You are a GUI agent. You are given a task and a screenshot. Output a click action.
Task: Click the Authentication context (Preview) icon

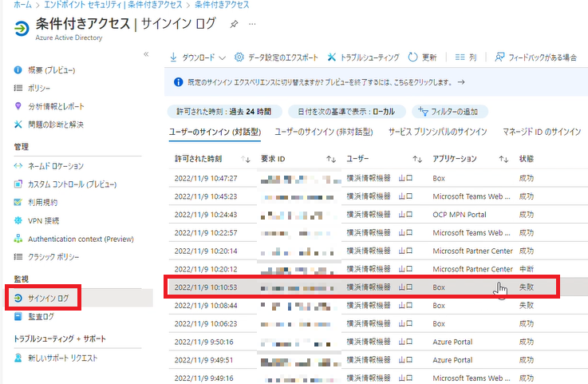point(18,239)
